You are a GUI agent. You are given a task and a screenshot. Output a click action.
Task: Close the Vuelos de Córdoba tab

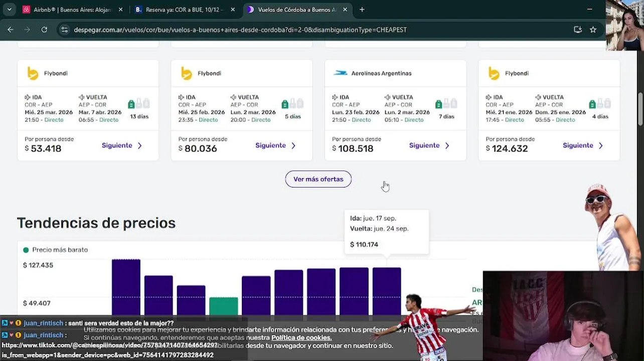click(x=345, y=10)
